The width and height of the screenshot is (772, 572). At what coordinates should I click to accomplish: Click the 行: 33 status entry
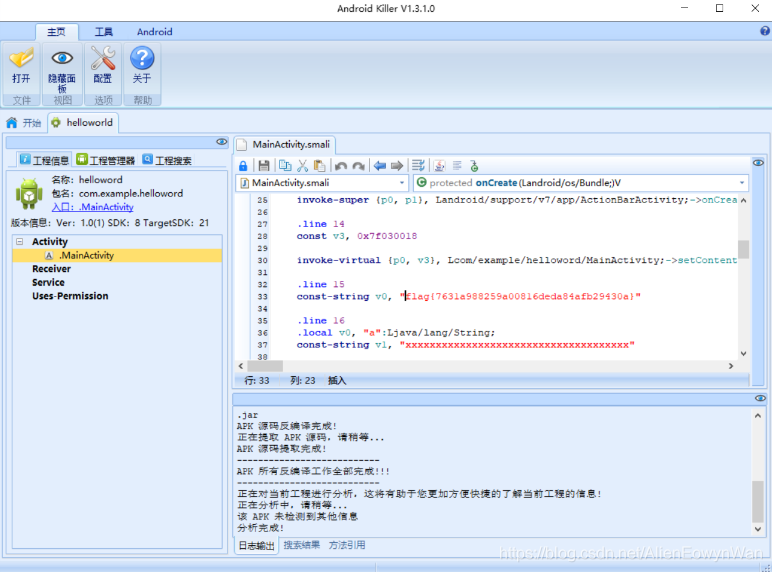click(257, 381)
